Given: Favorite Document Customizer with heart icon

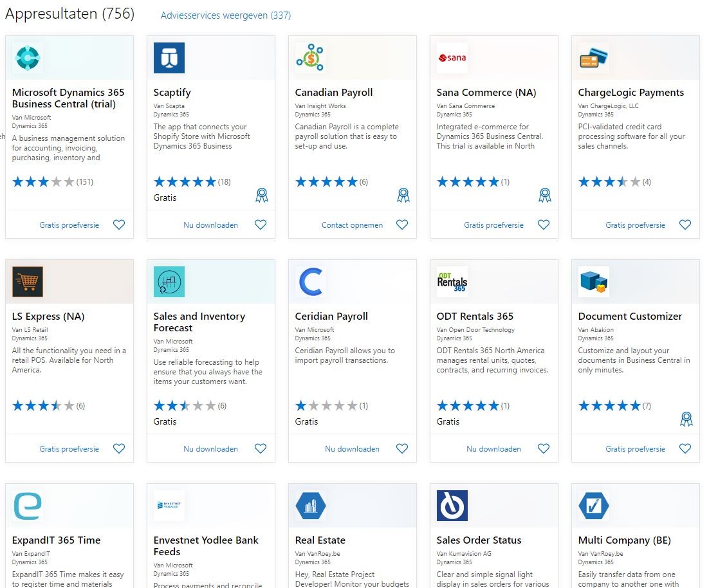Looking at the screenshot, I should click(x=685, y=448).
